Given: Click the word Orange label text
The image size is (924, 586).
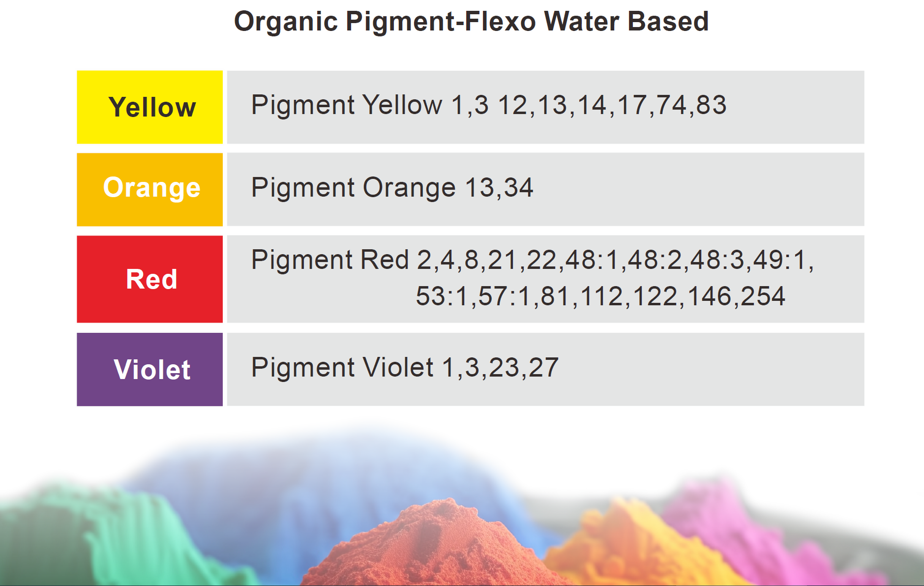Looking at the screenshot, I should click(x=152, y=188).
